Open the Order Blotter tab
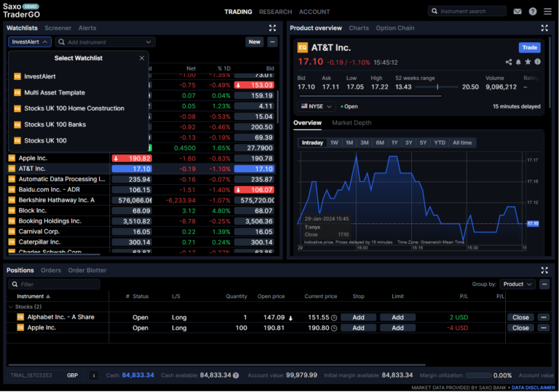559x392 pixels. [x=87, y=271]
